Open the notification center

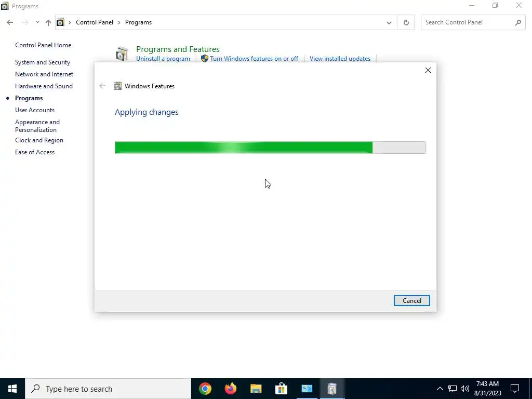coord(515,389)
